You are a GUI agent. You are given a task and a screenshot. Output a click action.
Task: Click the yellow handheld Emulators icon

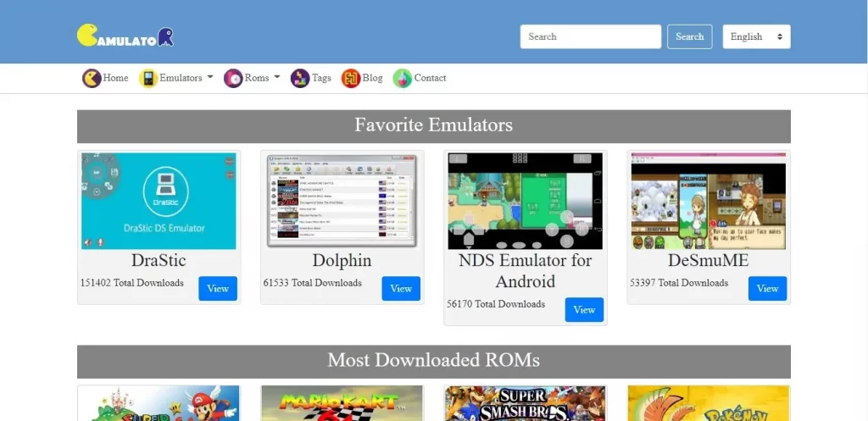(148, 78)
